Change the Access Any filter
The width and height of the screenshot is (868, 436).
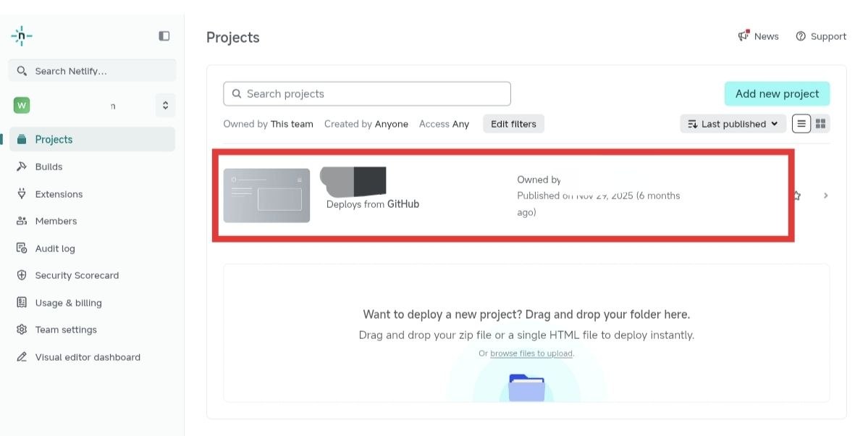444,124
